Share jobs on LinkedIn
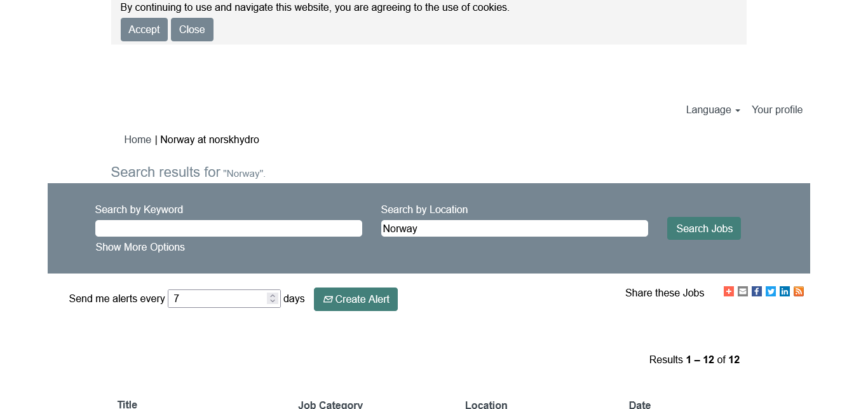This screenshot has height=409, width=868. (x=785, y=291)
